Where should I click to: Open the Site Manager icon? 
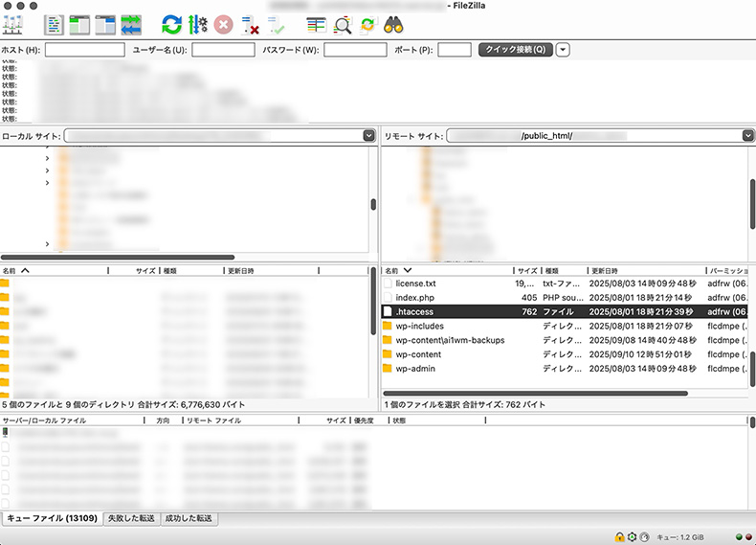13,25
